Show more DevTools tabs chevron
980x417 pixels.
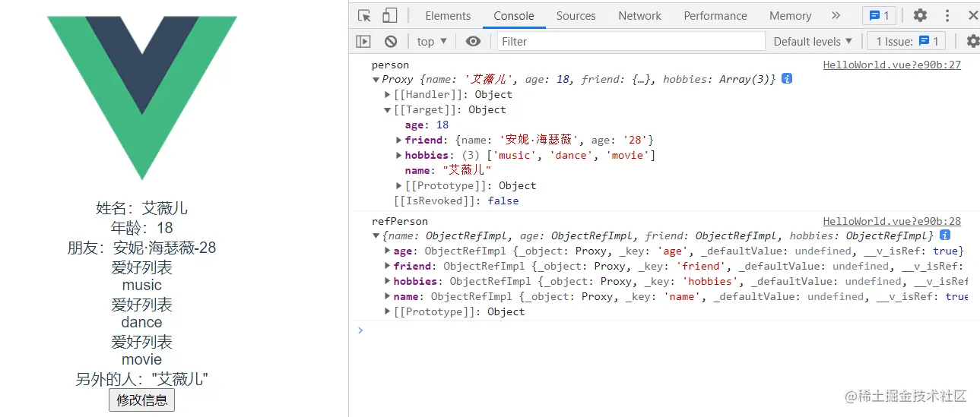(x=836, y=15)
